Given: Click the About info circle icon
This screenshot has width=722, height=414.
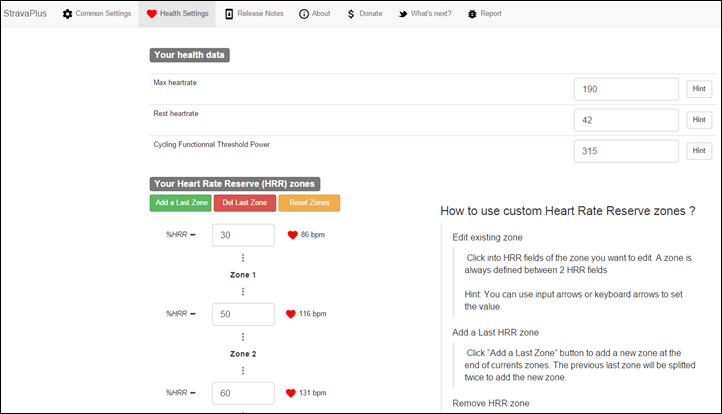Looking at the screenshot, I should pyautogui.click(x=304, y=14).
